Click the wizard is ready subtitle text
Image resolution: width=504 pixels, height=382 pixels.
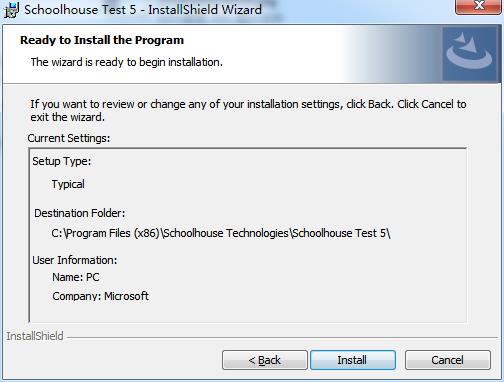pos(127,62)
